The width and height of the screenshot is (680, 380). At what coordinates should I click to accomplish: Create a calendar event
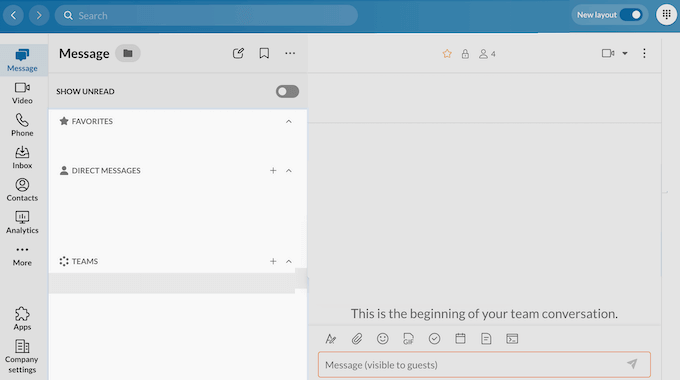tap(460, 338)
